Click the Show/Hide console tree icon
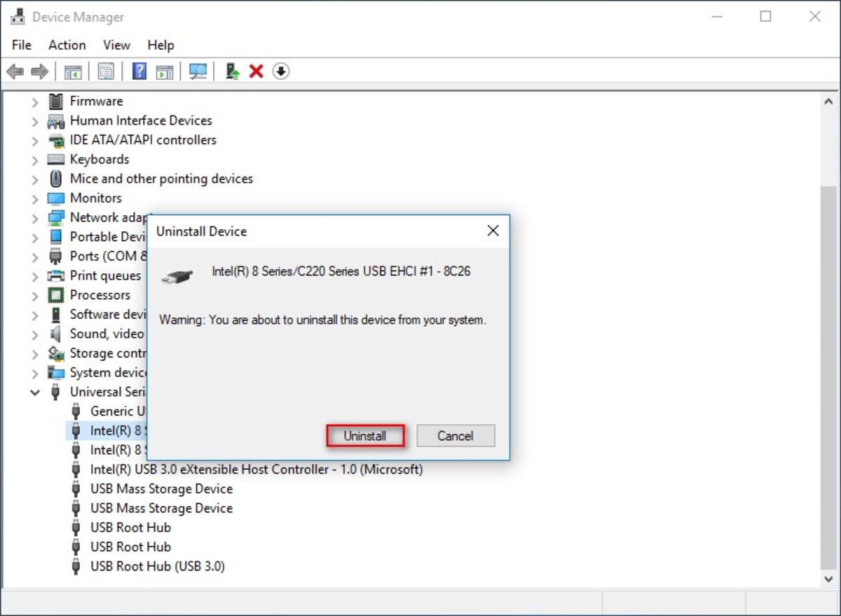 tap(73, 71)
